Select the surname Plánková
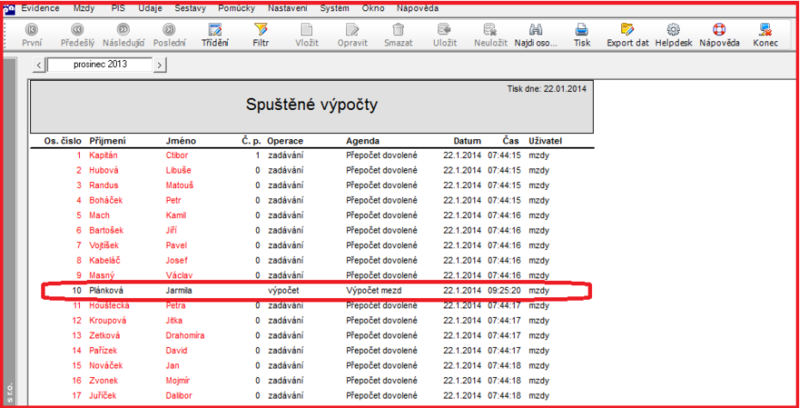This screenshot has width=800, height=408. (x=106, y=291)
